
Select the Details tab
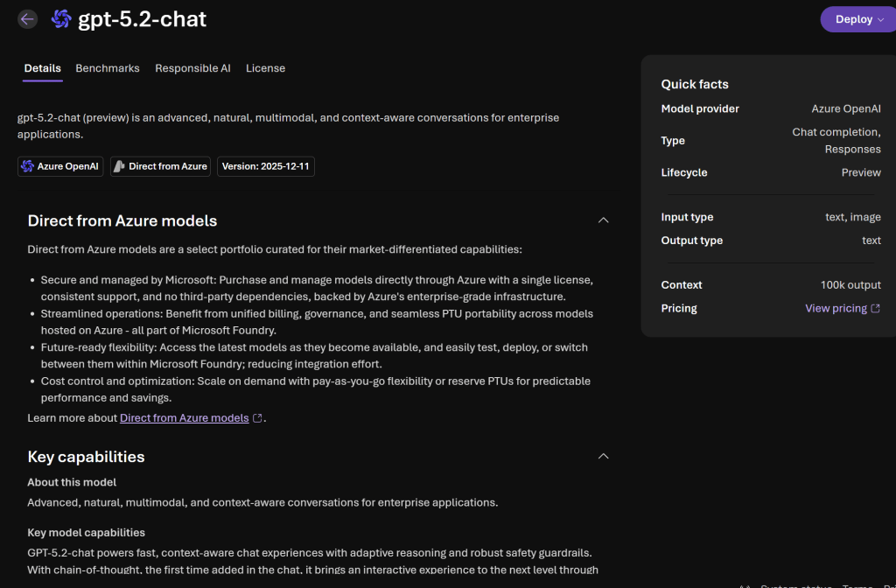click(x=42, y=68)
